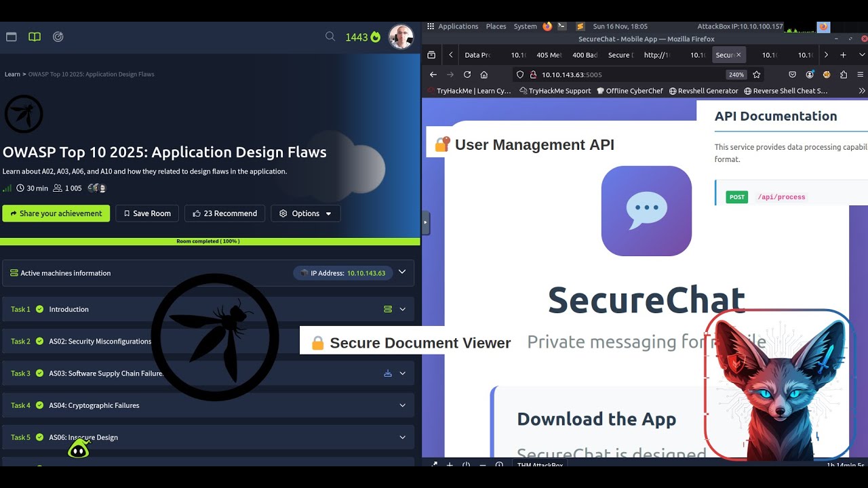Expand Task 3 Software Supply Chain chevron

click(x=402, y=373)
